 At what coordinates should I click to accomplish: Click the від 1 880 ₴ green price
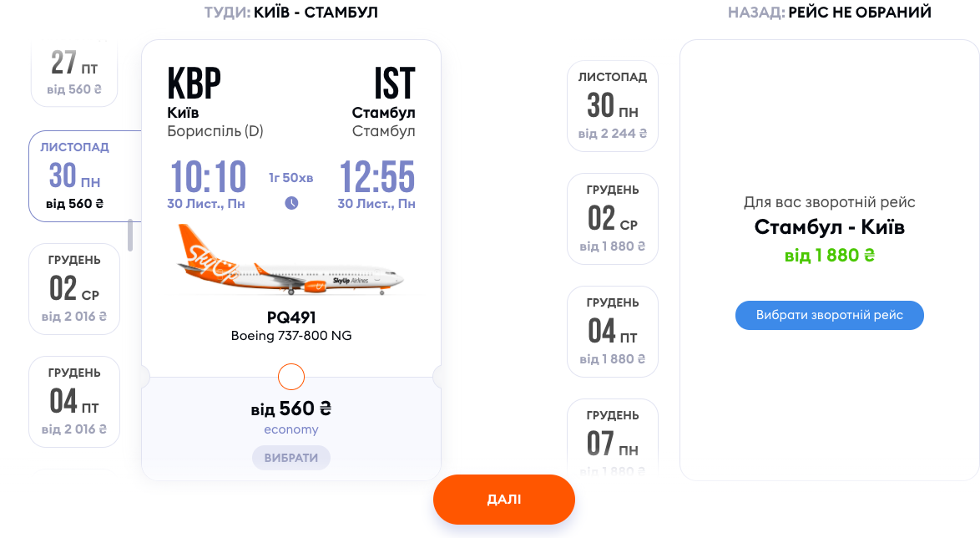coord(830,256)
